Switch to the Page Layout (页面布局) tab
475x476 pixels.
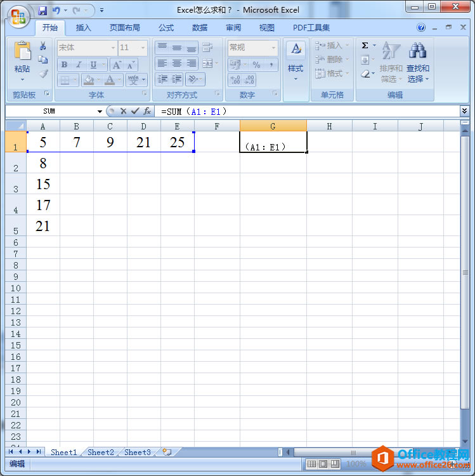click(x=125, y=28)
